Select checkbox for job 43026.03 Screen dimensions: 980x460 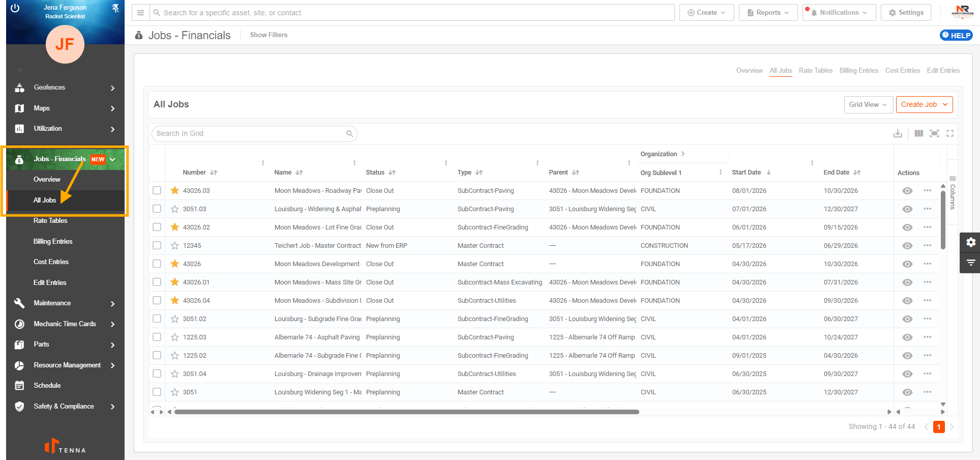pyautogui.click(x=157, y=190)
